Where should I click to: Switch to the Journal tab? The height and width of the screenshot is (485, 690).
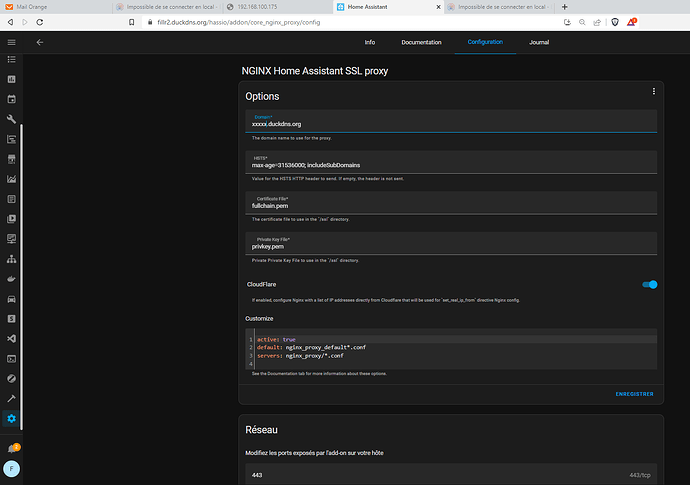[x=539, y=42]
